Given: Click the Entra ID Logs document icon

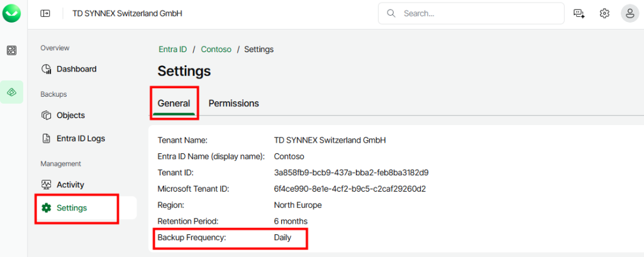Looking at the screenshot, I should tap(46, 138).
